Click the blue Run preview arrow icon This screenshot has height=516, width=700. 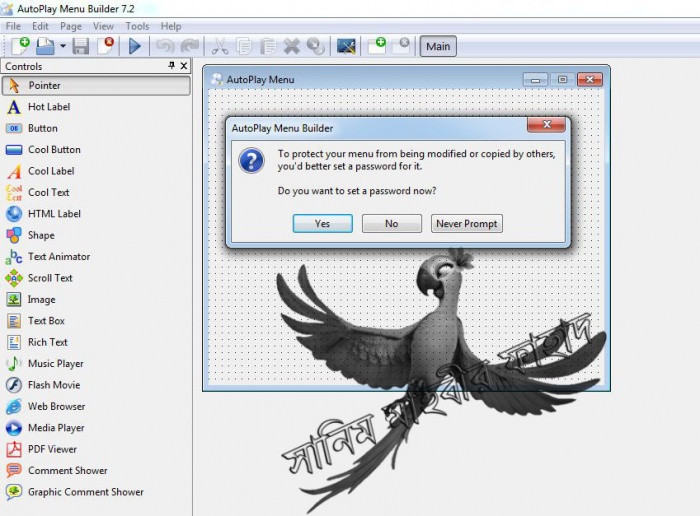tap(134, 46)
